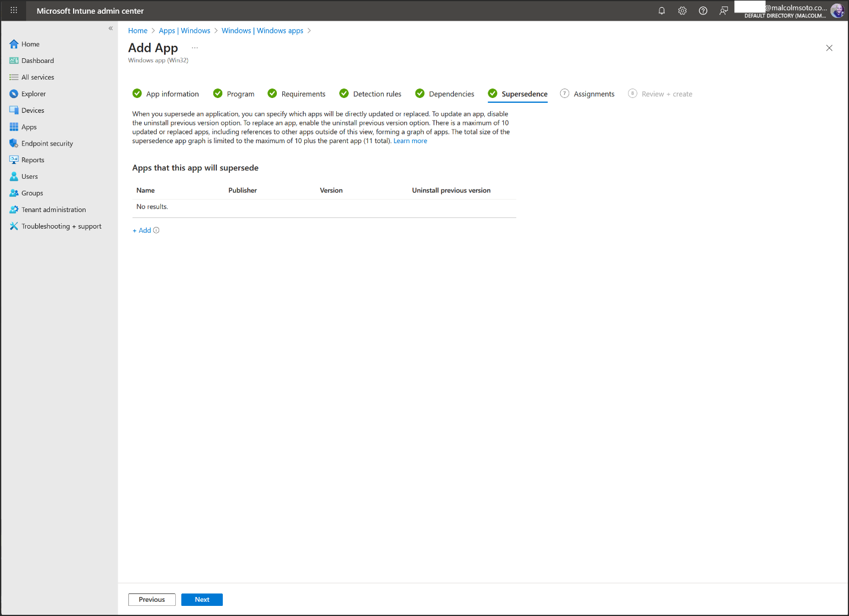Open Troubleshooting + support
Screen dimensions: 849x616
click(61, 226)
